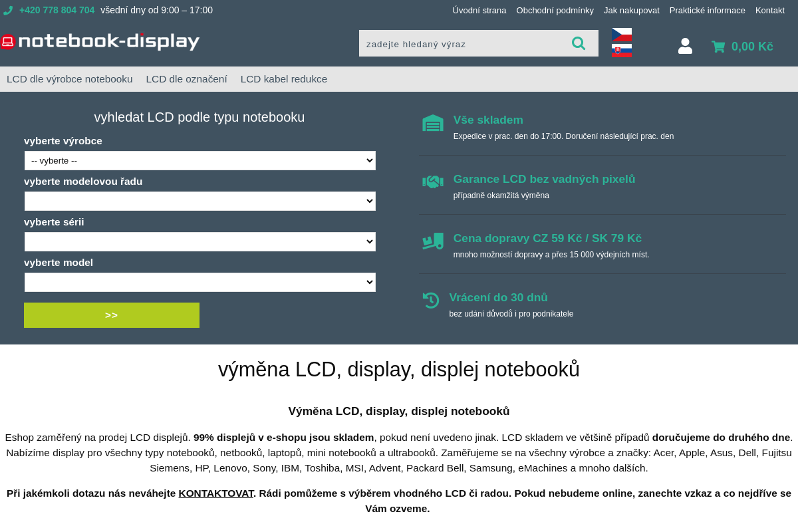The height and width of the screenshot is (532, 798).
Task: Open 'LCD kabel redukce' navigation item
Action: [x=284, y=78]
